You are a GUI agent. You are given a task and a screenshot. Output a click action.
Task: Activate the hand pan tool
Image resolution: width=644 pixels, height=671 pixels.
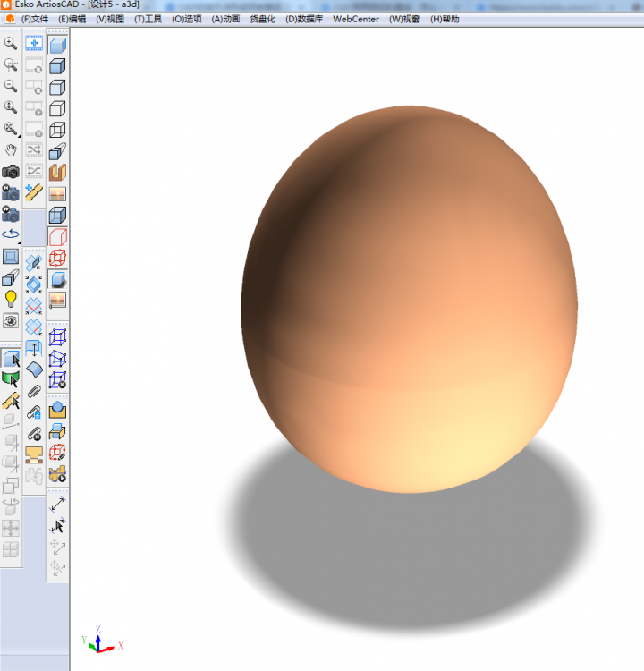point(11,149)
